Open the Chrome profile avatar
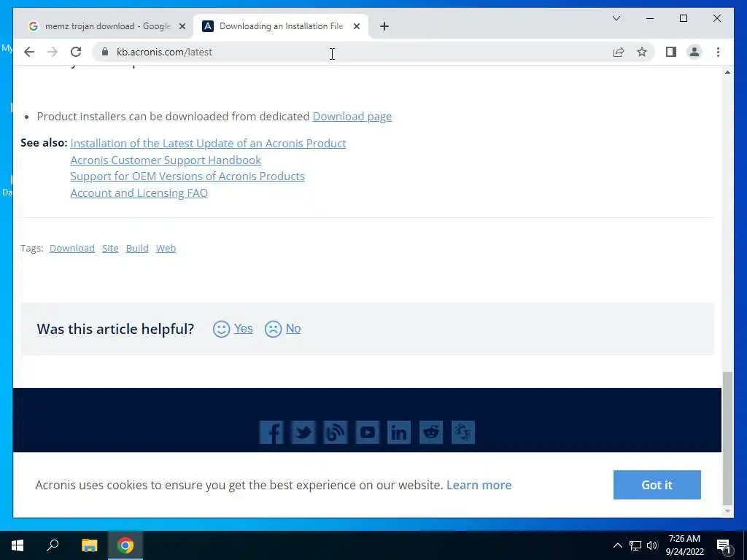 tap(694, 52)
